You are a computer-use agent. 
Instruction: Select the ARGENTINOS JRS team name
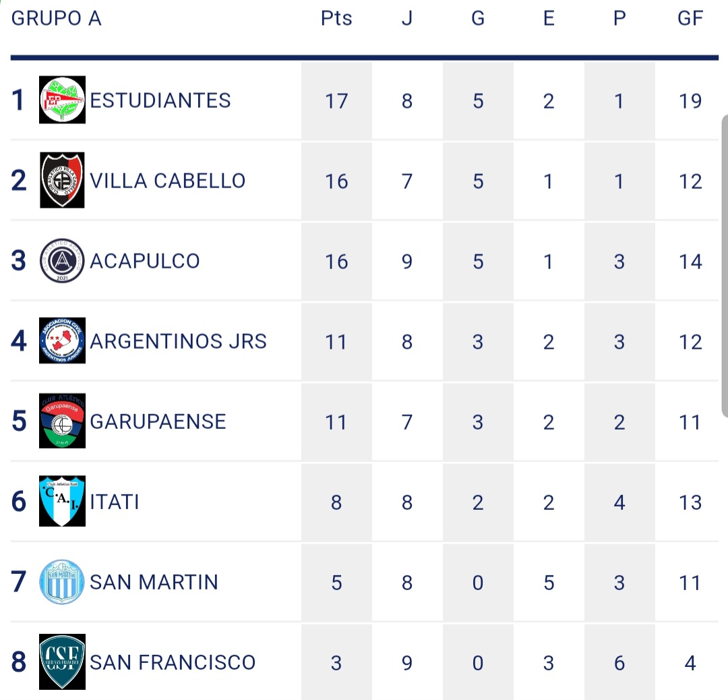coord(179,341)
